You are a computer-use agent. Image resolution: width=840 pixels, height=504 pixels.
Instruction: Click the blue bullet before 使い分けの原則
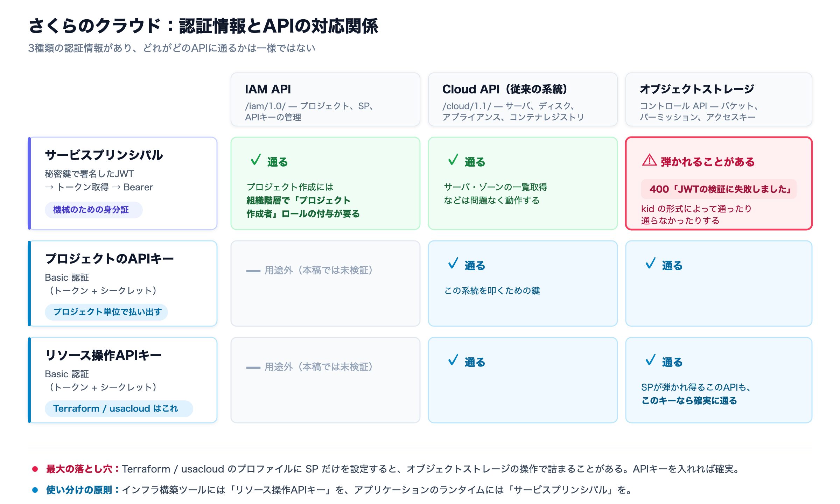[35, 490]
